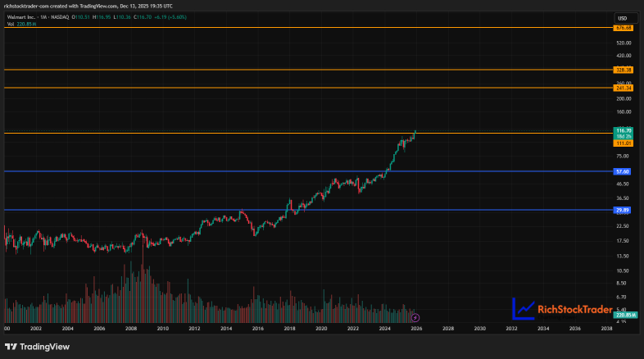Select the orange 676.68 price label
The width and height of the screenshot is (644, 359).
tap(623, 28)
